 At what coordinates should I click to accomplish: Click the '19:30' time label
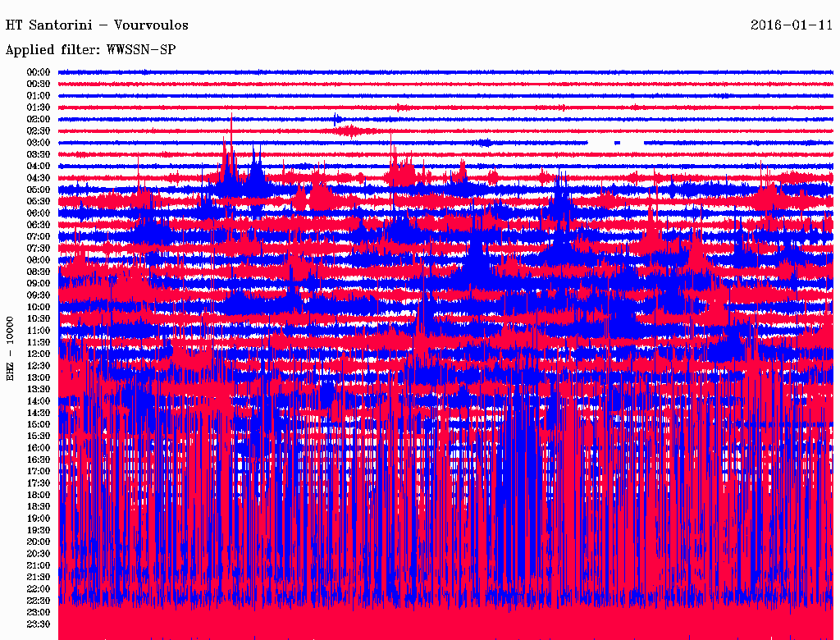pyautogui.click(x=39, y=530)
